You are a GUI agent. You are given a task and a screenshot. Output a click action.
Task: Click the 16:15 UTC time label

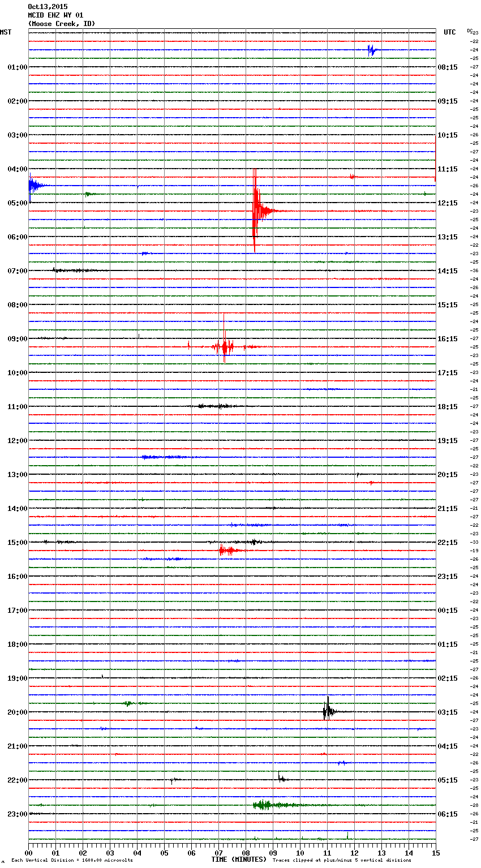coord(448,339)
